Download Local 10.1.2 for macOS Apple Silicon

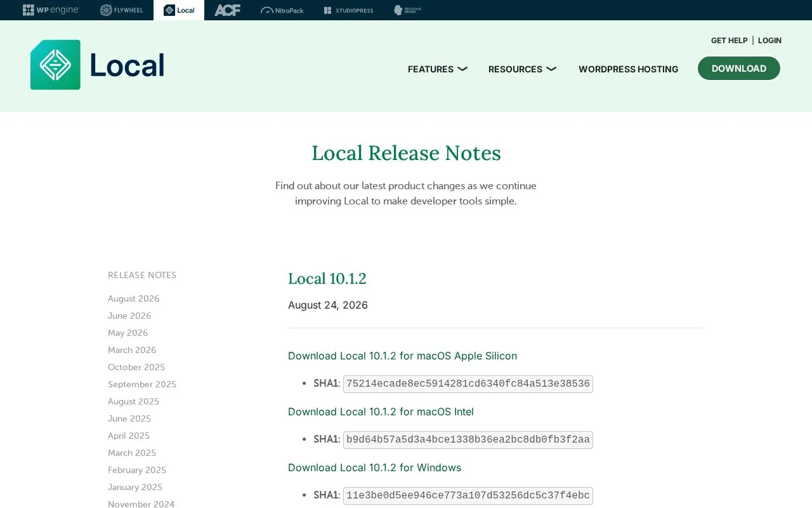(x=402, y=356)
